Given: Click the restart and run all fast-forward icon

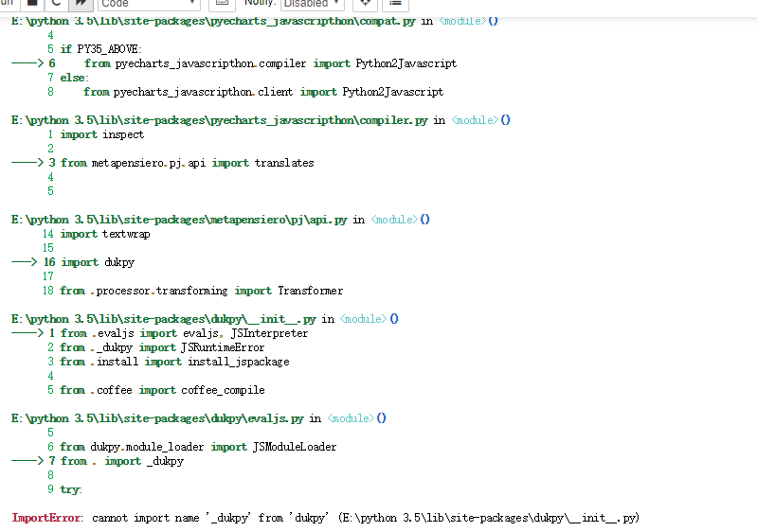Looking at the screenshot, I should click(81, 3).
